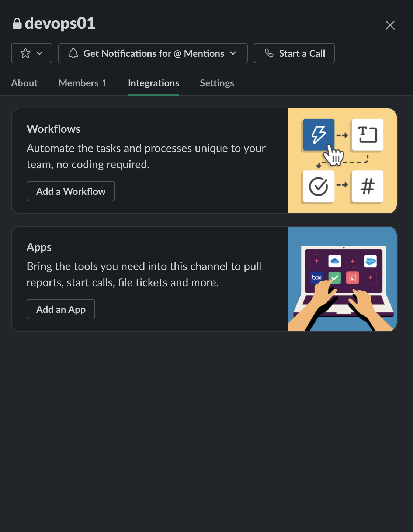The image size is (413, 532).
Task: Select the lightning bolt icon in Workflows illustration
Action: pyautogui.click(x=318, y=135)
